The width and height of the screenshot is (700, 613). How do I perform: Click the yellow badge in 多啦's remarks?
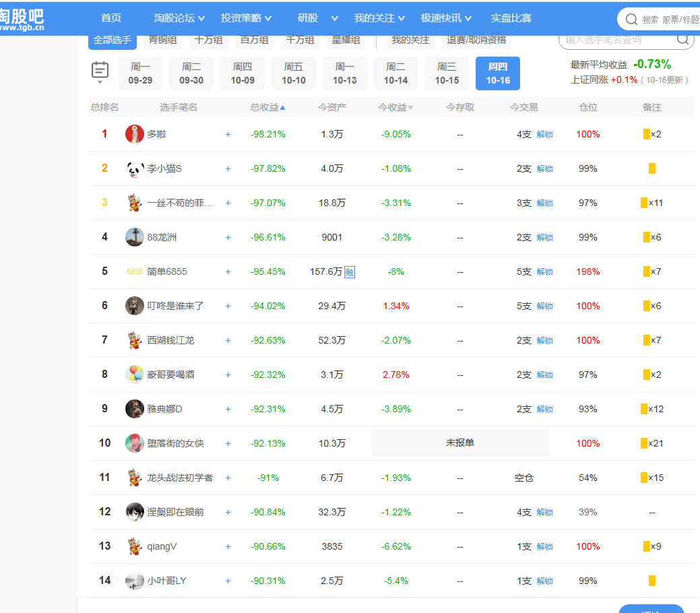point(646,134)
